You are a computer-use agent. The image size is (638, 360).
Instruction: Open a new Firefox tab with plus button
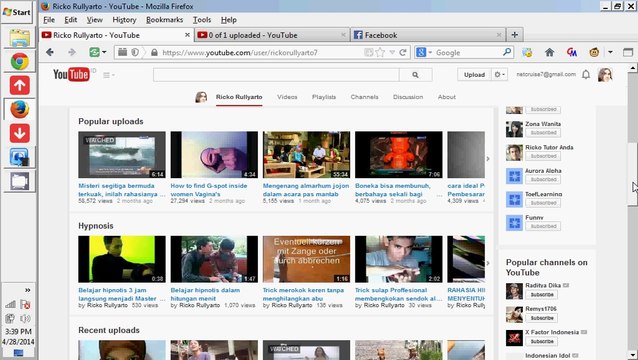(515, 35)
